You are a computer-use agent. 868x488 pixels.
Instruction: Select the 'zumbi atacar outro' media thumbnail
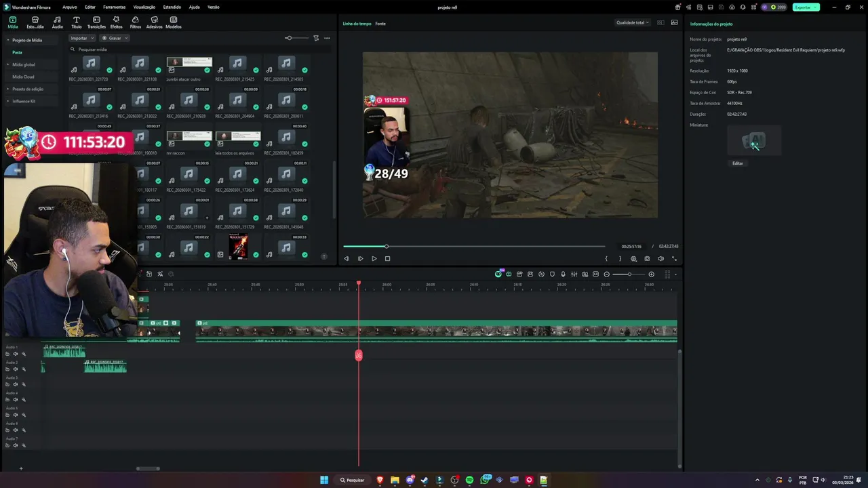coord(189,68)
